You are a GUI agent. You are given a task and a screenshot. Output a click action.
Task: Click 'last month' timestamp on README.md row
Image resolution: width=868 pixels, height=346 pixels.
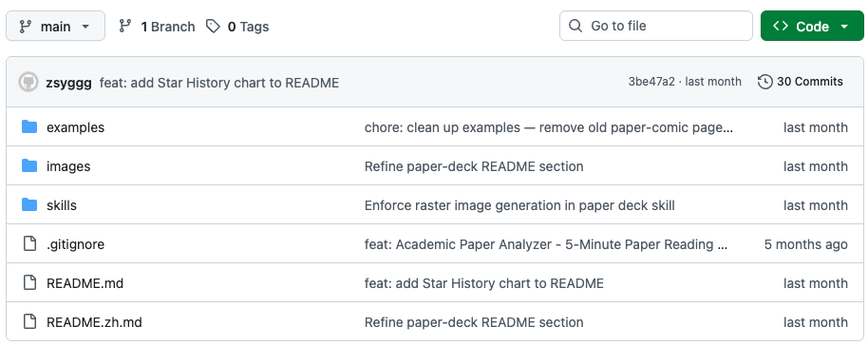click(x=816, y=283)
